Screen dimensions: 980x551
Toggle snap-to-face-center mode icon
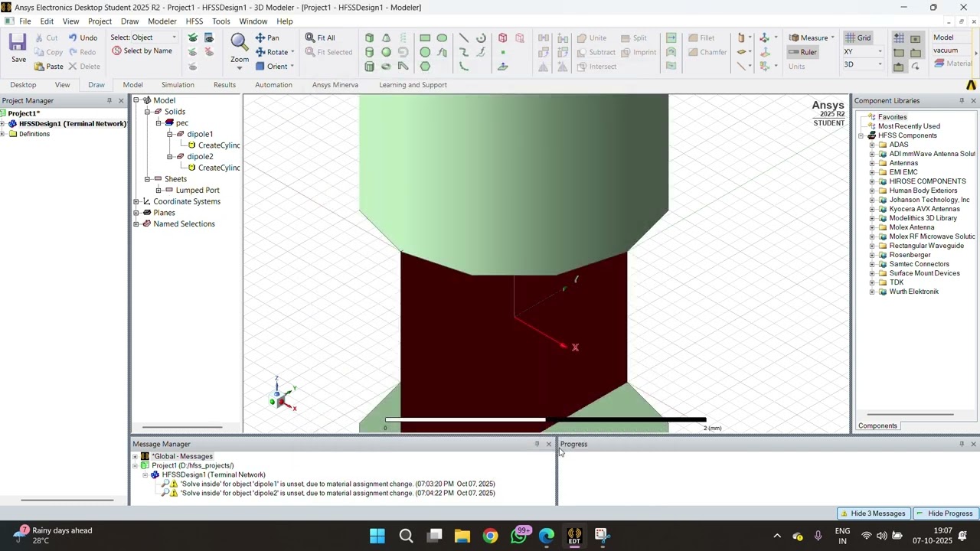916,37
